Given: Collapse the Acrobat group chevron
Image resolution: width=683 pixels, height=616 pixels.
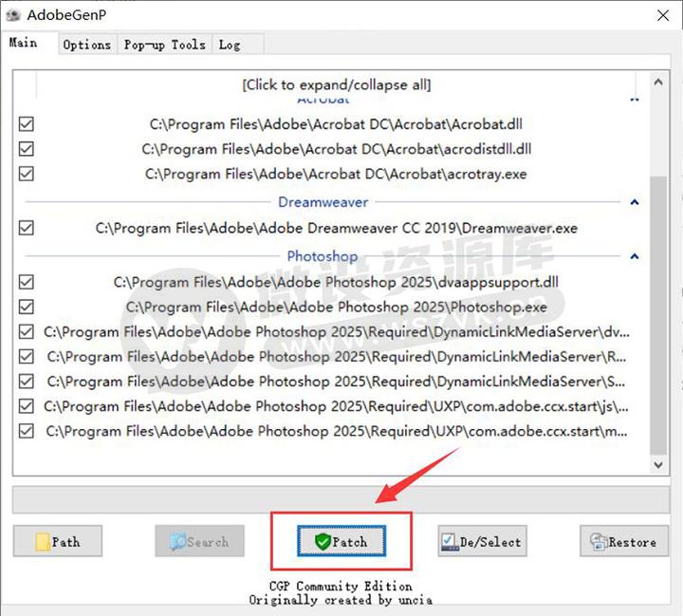Looking at the screenshot, I should click(x=635, y=100).
